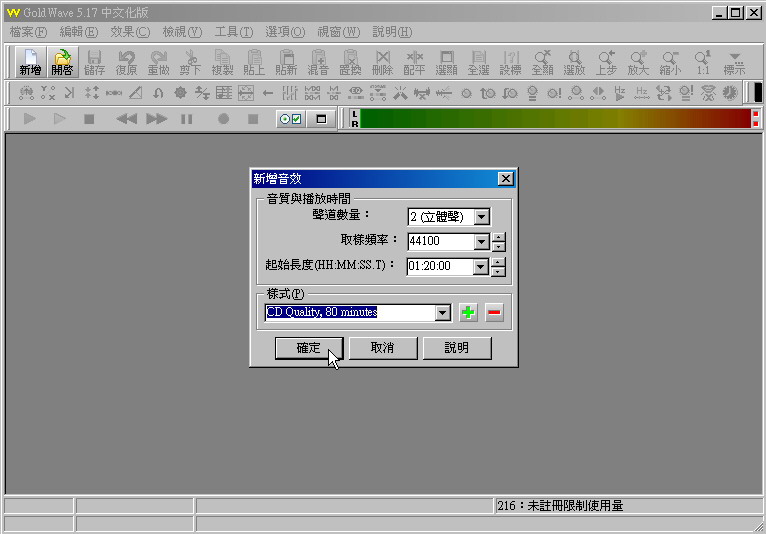This screenshot has width=766, height=534.
Task: Click the green plus add-preset icon
Action: 468,313
